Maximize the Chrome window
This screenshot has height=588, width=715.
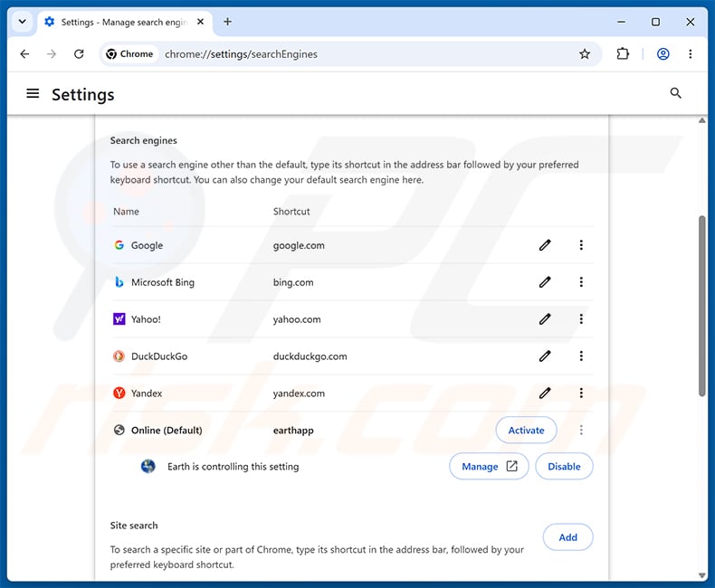tap(655, 22)
